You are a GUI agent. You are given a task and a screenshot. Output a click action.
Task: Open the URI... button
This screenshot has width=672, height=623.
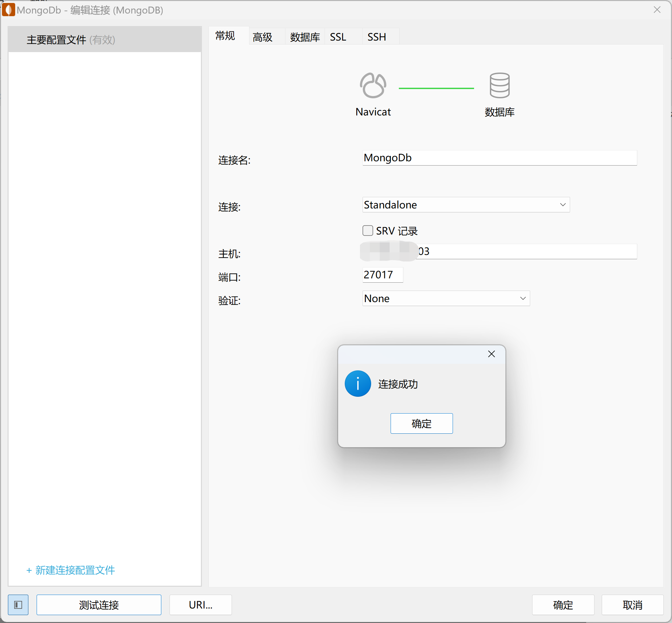click(x=200, y=605)
